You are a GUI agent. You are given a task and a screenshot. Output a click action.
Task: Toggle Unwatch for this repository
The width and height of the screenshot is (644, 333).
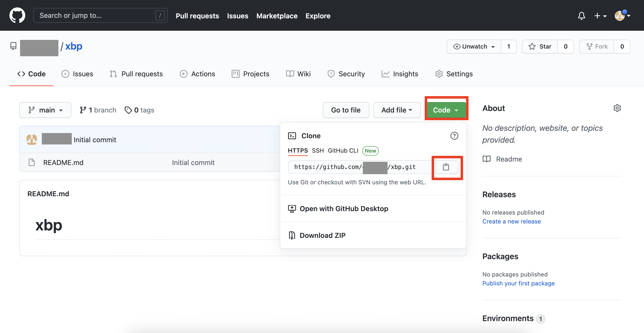474,47
